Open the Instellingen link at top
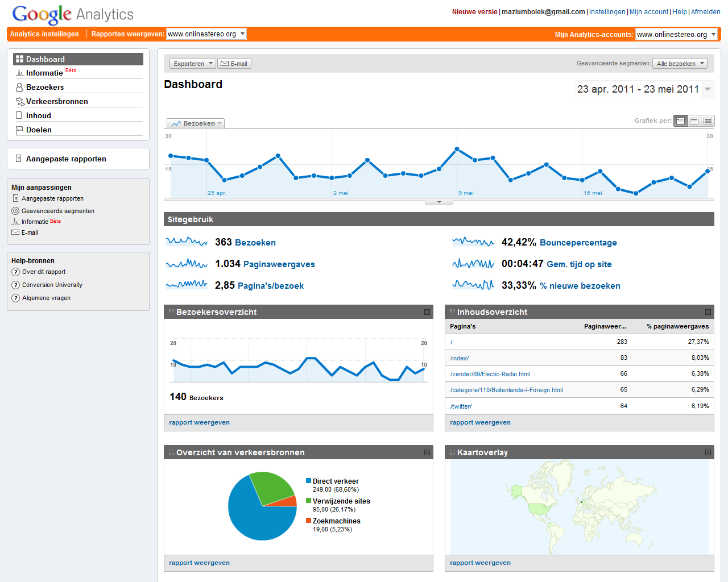The height and width of the screenshot is (582, 728). point(607,12)
